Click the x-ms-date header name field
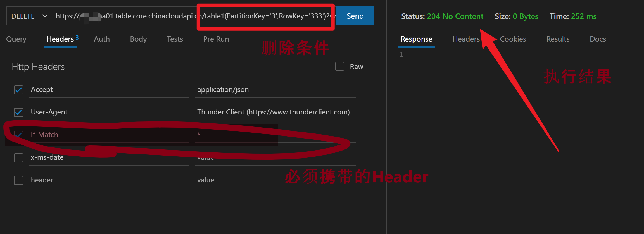 [108, 157]
